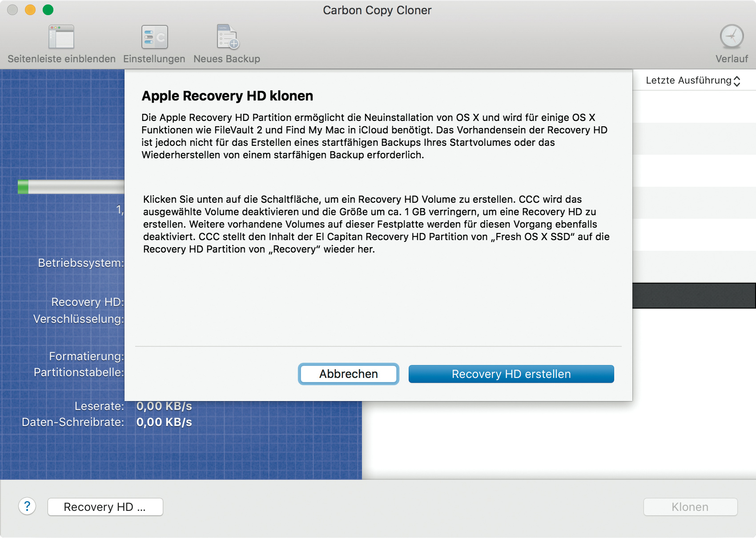The width and height of the screenshot is (756, 538).
Task: Click the Verschlüsselung: label
Action: tap(79, 319)
